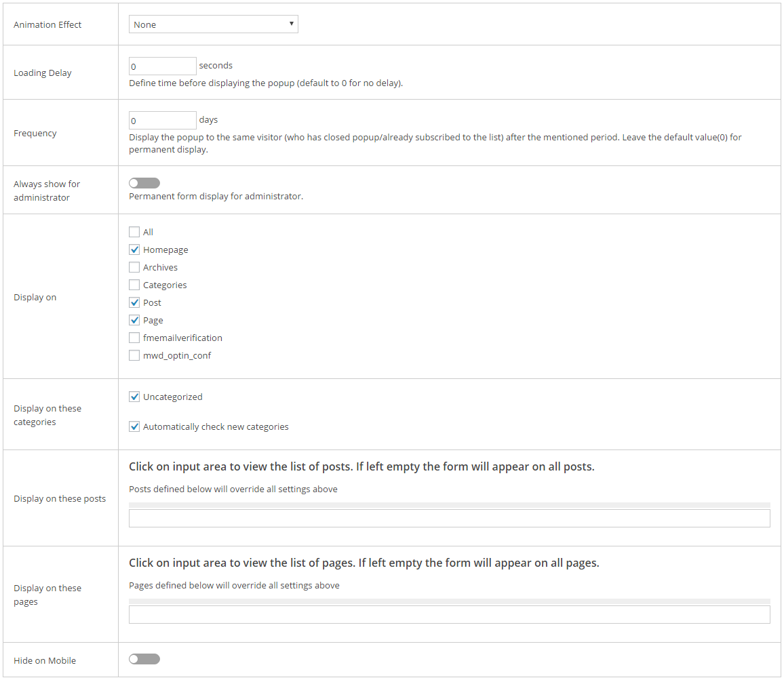Deselect the Page checkbox
The image size is (784, 680).
click(134, 320)
